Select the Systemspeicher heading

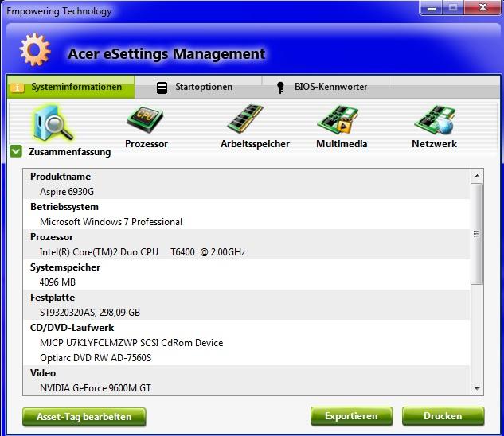(65, 267)
